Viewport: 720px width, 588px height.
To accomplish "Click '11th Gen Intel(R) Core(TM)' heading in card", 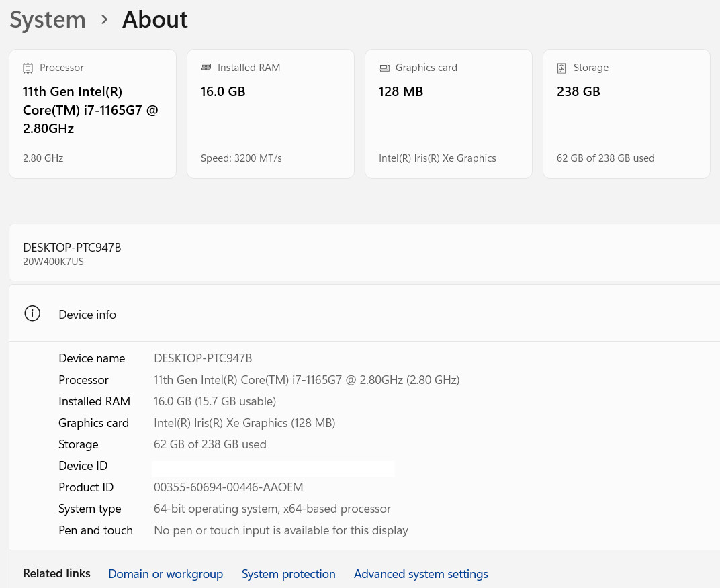I will click(x=91, y=110).
